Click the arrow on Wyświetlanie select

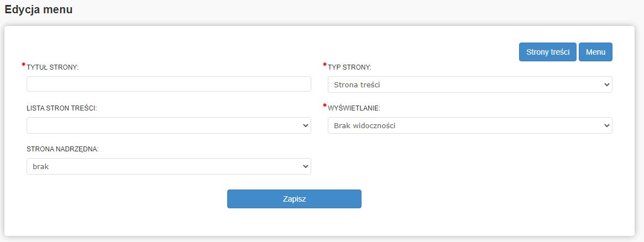607,125
